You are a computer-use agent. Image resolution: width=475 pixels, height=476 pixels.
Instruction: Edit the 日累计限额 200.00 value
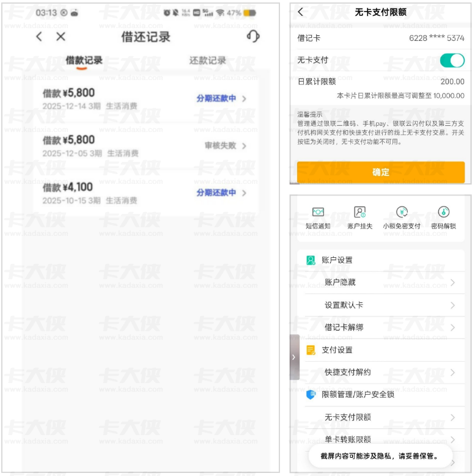point(452,82)
